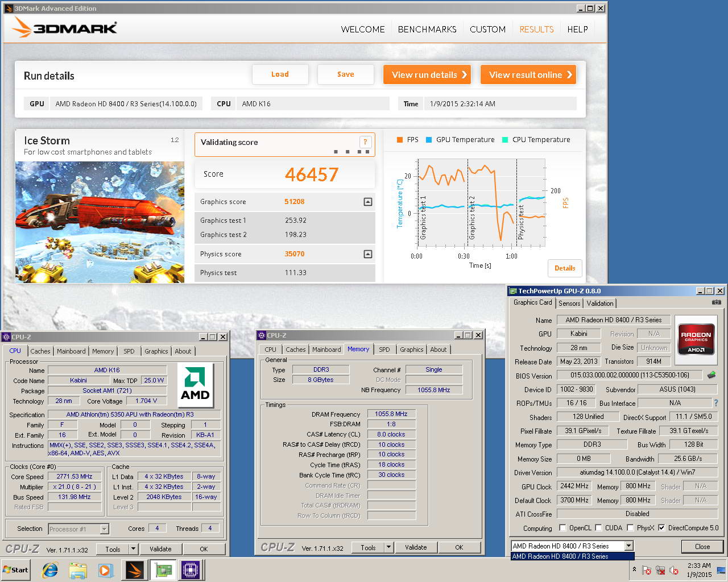The image size is (728, 582).
Task: Collapse the Graphics score section toggle
Action: (x=368, y=202)
